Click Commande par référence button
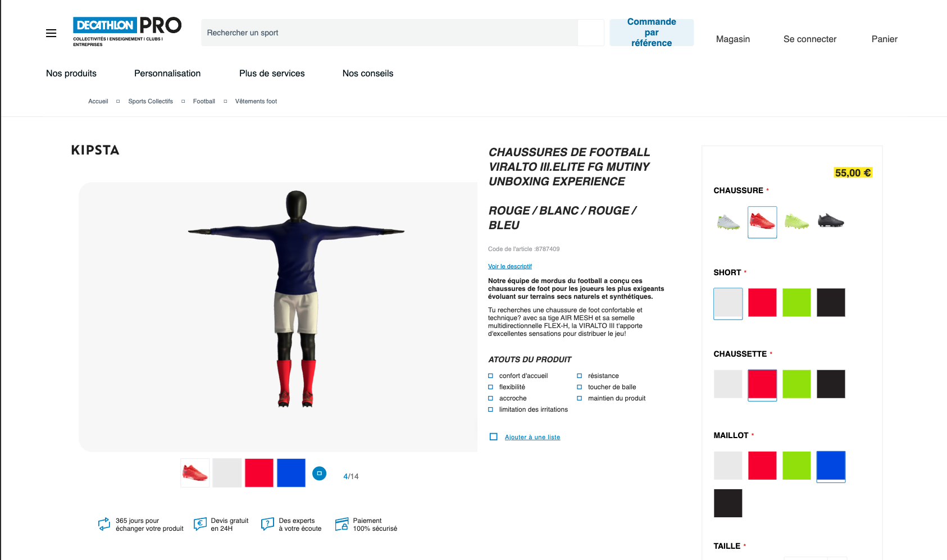947x560 pixels. pos(652,33)
